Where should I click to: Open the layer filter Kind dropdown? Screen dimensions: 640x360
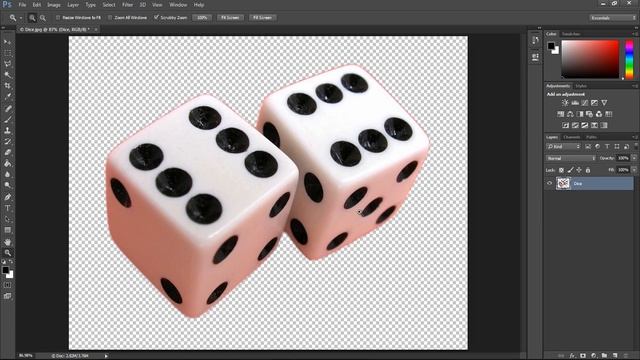click(x=564, y=147)
